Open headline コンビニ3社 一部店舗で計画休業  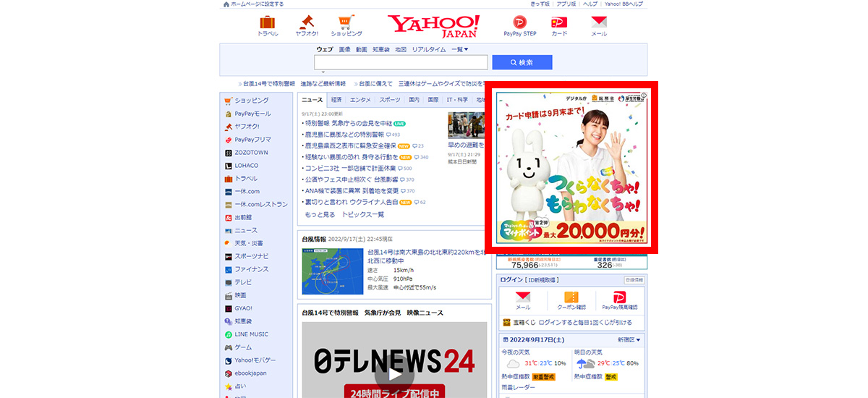pos(349,169)
